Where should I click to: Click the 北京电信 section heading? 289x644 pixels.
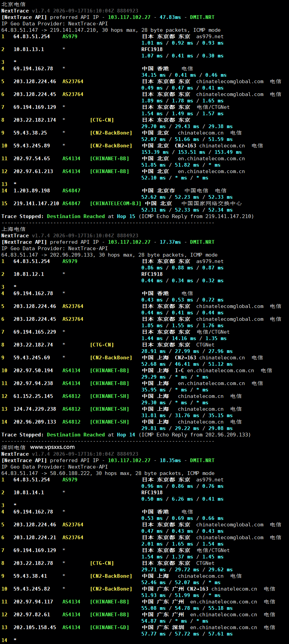14,4
